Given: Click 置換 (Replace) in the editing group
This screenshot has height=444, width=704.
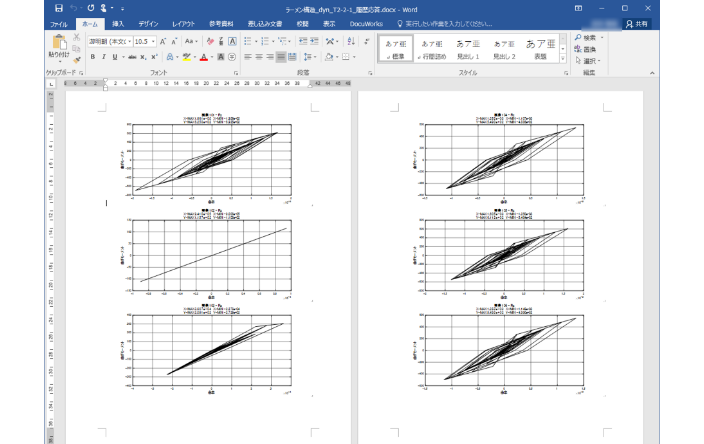Looking at the screenshot, I should [x=588, y=48].
